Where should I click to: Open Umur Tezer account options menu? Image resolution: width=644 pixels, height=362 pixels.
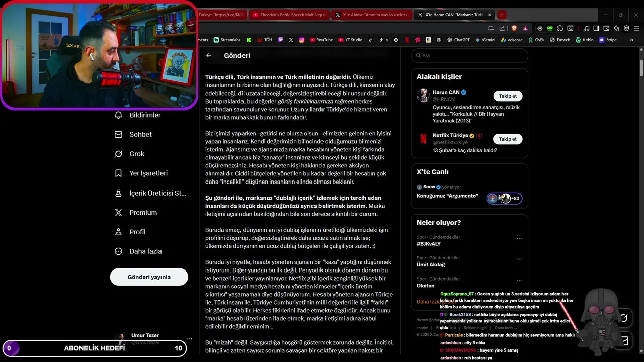(190, 338)
